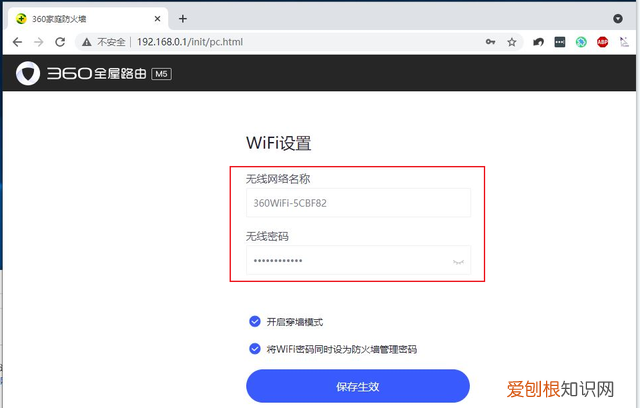Uncheck 将WiFi密码同时设为防火墙管理密码 checkbox
This screenshot has width=640, height=408.
pos(255,349)
